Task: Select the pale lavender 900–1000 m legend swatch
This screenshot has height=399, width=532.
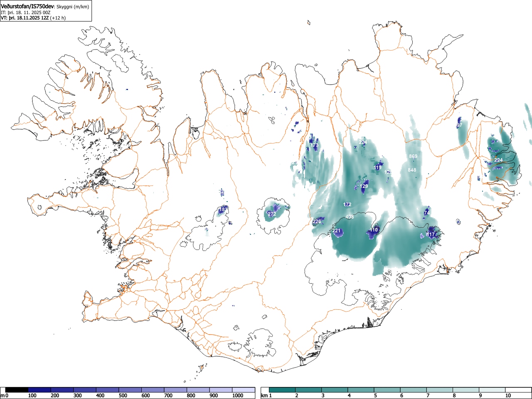Action: (221, 390)
